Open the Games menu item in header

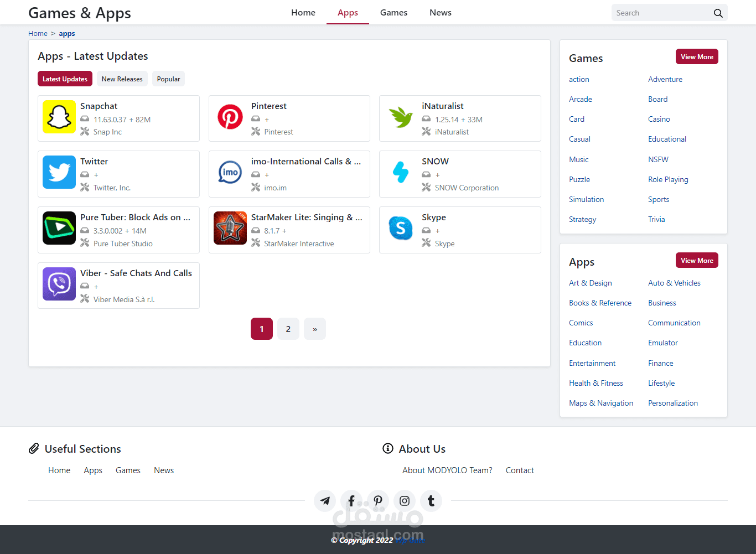[393, 13]
